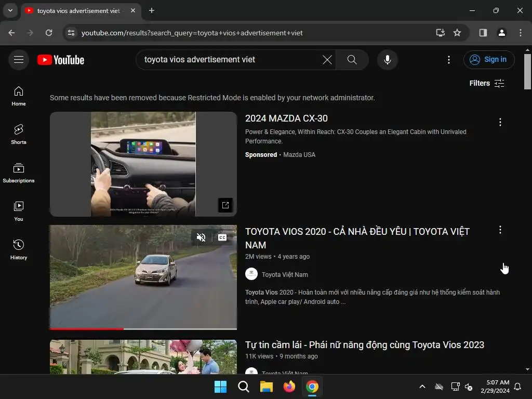Clear the search box with the X
The image size is (532, 399).
point(327,60)
